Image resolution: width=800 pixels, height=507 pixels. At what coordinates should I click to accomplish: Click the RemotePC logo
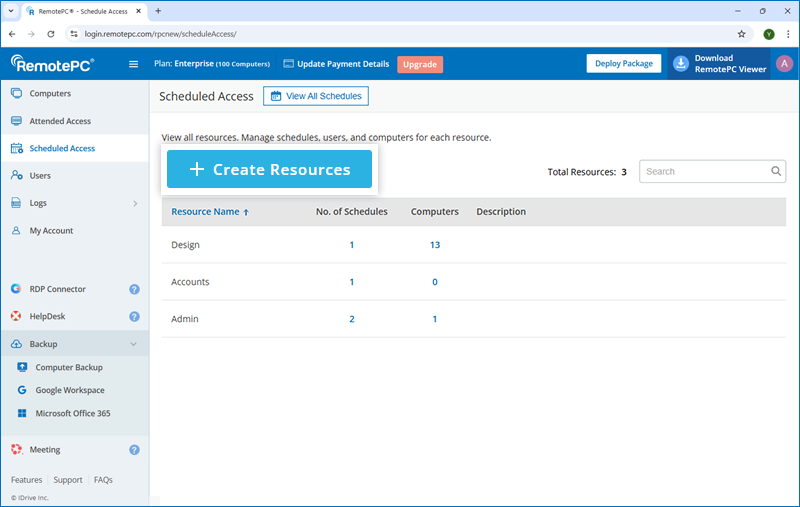click(55, 64)
